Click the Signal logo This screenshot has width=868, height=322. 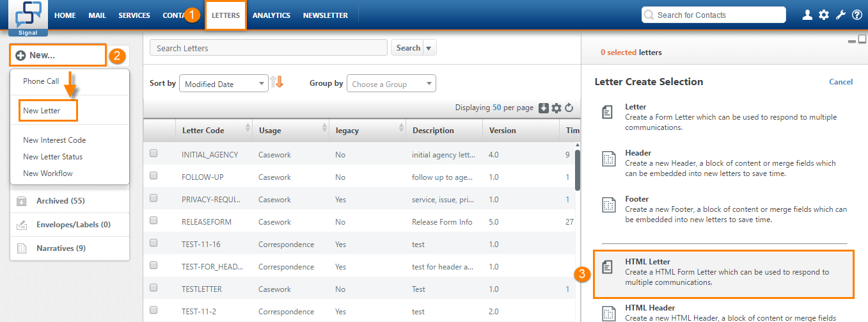click(28, 18)
